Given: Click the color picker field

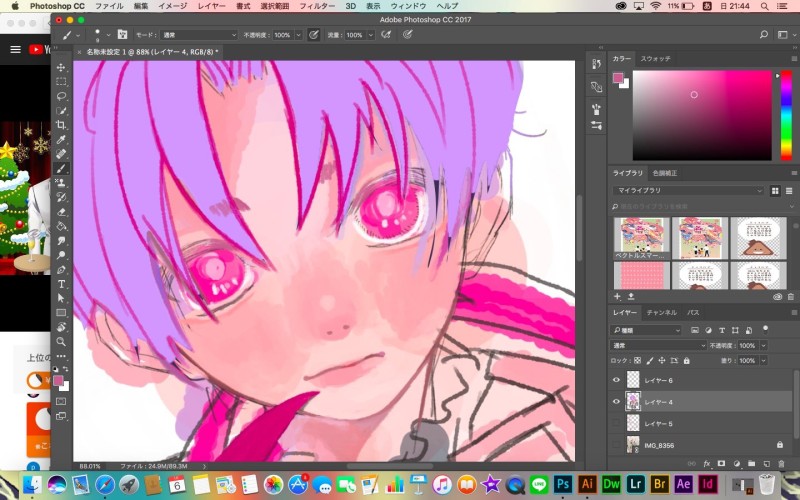Looking at the screenshot, I should 702,115.
